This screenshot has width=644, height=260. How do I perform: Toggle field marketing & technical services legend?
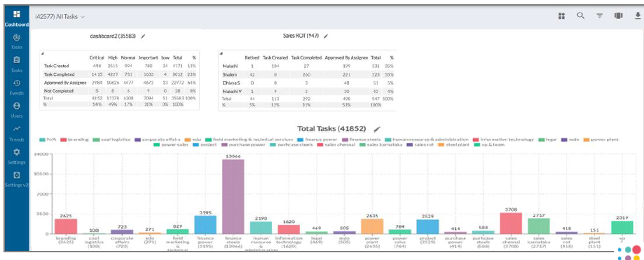(x=249, y=139)
